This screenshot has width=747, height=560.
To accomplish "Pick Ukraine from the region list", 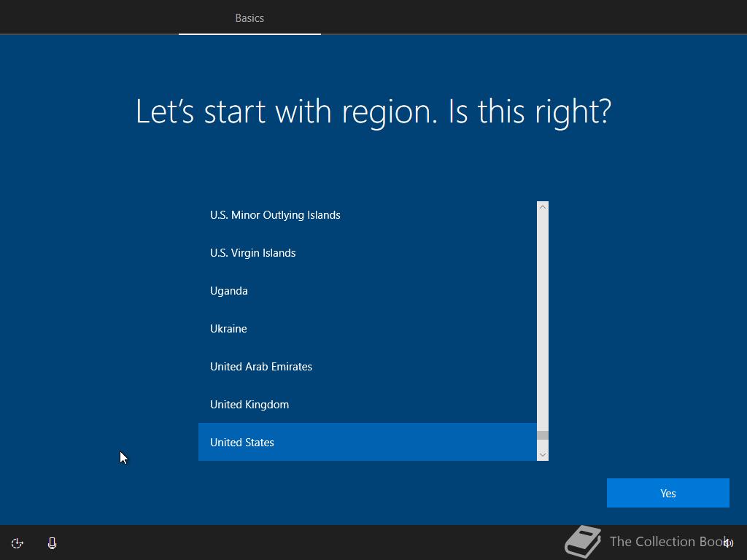I will (x=368, y=329).
